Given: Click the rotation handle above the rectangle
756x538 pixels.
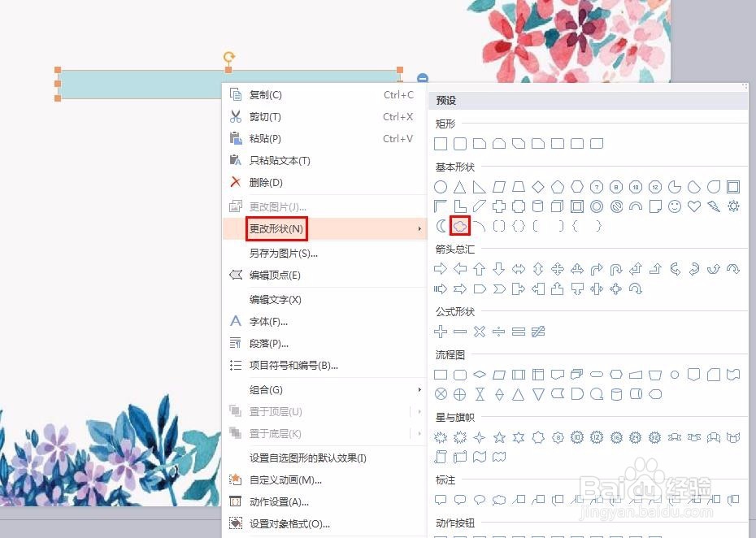Looking at the screenshot, I should (229, 58).
